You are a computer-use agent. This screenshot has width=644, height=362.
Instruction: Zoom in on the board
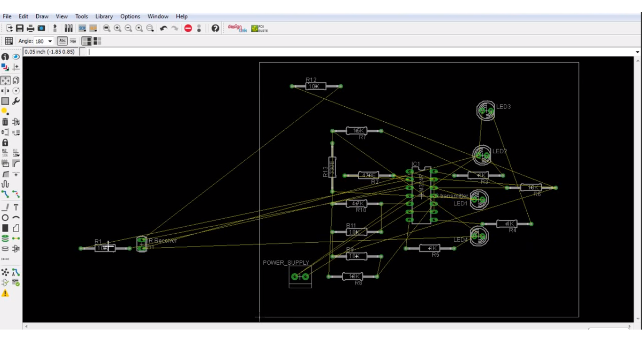[118, 29]
